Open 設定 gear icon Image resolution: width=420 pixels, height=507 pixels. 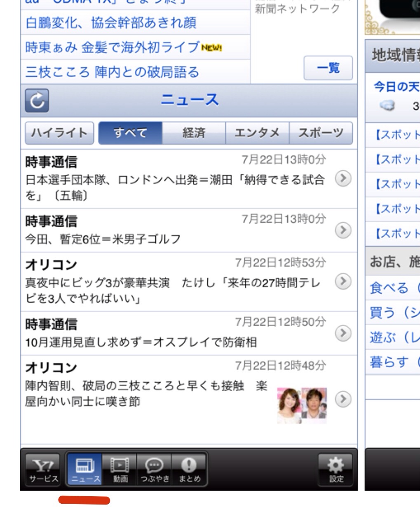(x=336, y=469)
